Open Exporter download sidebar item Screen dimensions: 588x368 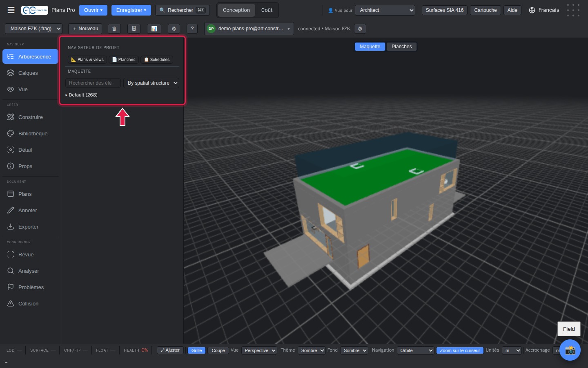pyautogui.click(x=30, y=227)
